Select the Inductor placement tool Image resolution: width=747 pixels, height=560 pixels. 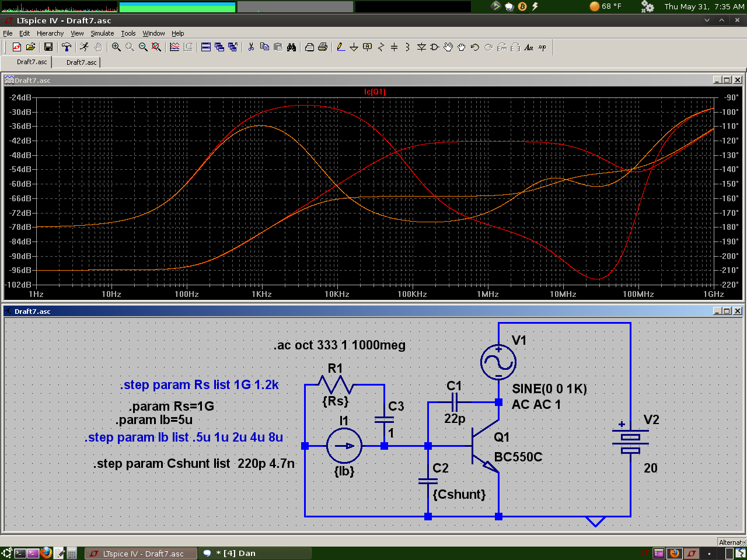(x=407, y=47)
